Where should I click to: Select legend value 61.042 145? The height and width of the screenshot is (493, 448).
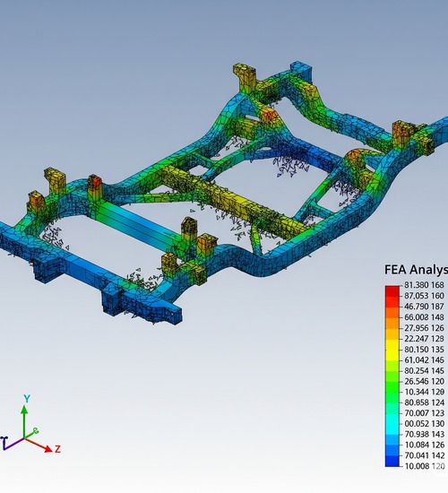click(x=424, y=359)
